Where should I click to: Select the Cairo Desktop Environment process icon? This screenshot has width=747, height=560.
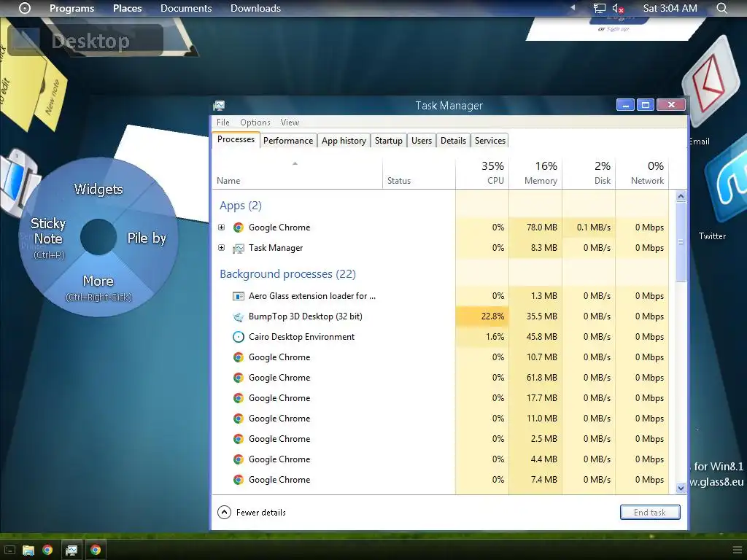tap(239, 337)
